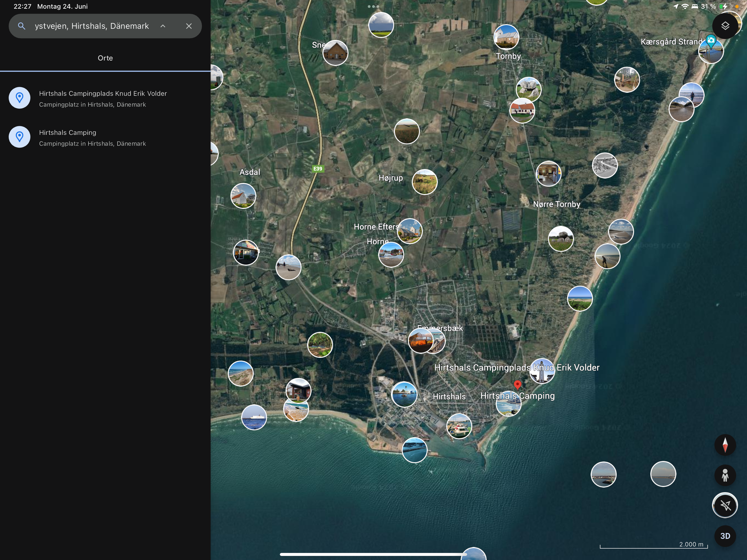Viewport: 747px width, 560px height.
Task: Activate the Street View pegman
Action: tap(725, 475)
